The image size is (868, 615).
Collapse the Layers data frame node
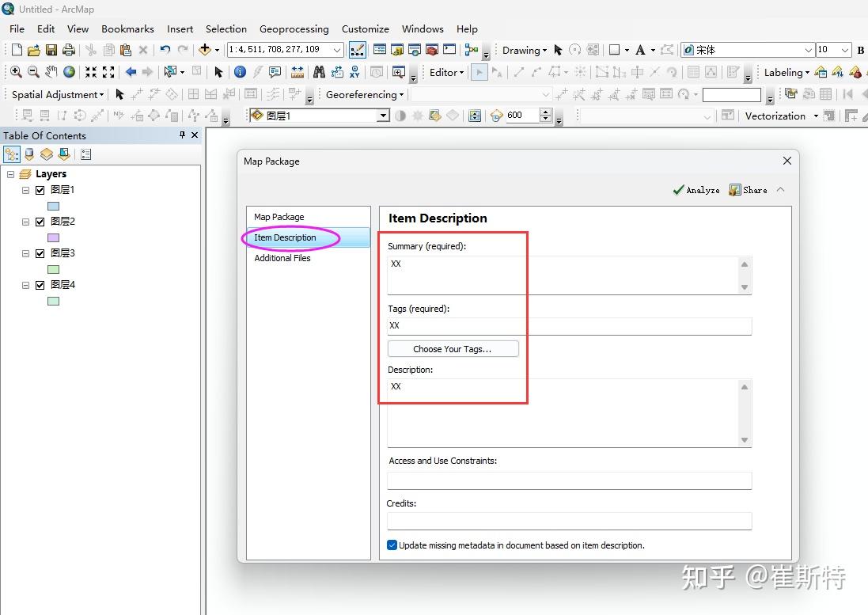[10, 174]
